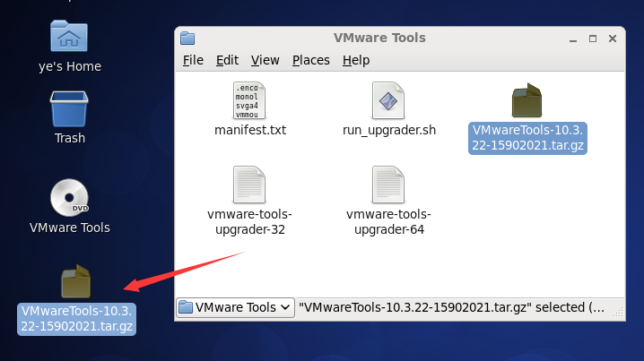The image size is (644, 361).
Task: Select vmware-tools-upgrader-64 file icon
Action: tap(388, 185)
